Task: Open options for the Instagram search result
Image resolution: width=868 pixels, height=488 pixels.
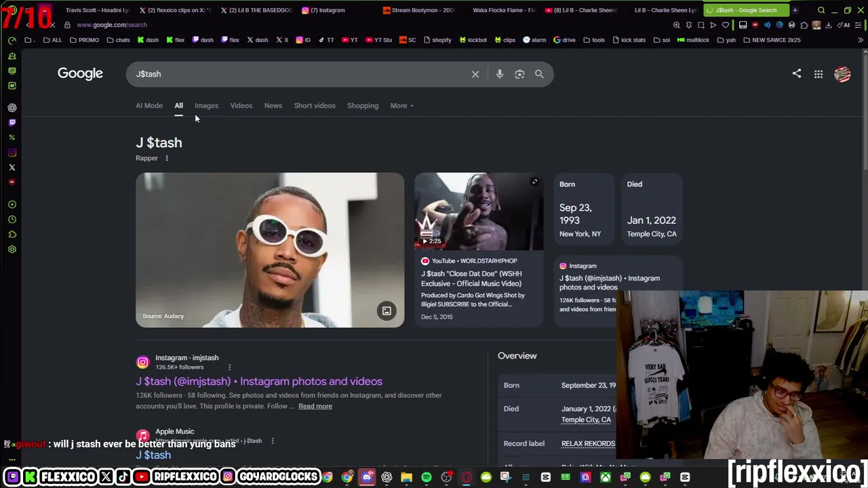Action: pyautogui.click(x=229, y=367)
